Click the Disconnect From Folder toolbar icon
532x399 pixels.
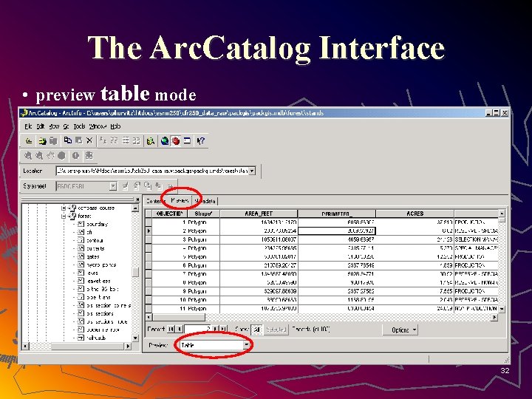click(53, 141)
